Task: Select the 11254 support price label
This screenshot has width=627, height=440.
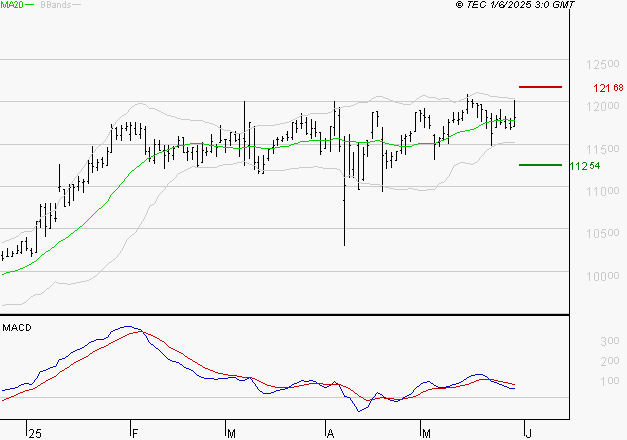Action: point(586,166)
